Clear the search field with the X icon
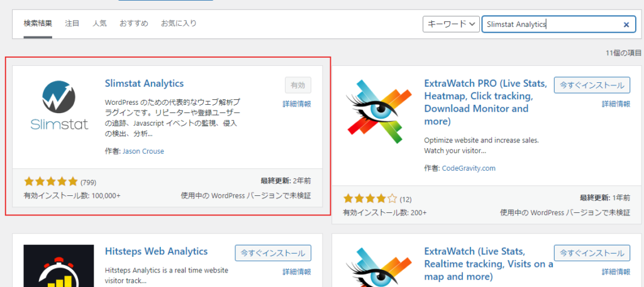Image resolution: width=644 pixels, height=287 pixels. [x=626, y=24]
